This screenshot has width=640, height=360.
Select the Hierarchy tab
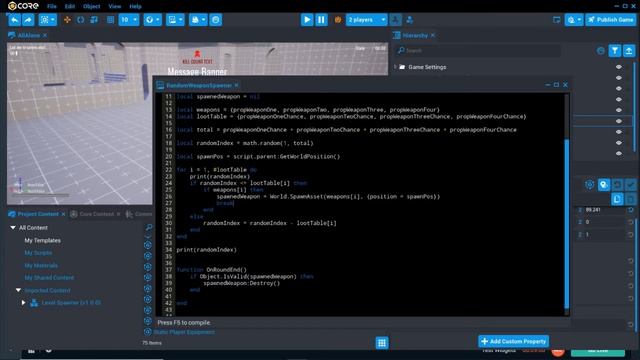(415, 36)
